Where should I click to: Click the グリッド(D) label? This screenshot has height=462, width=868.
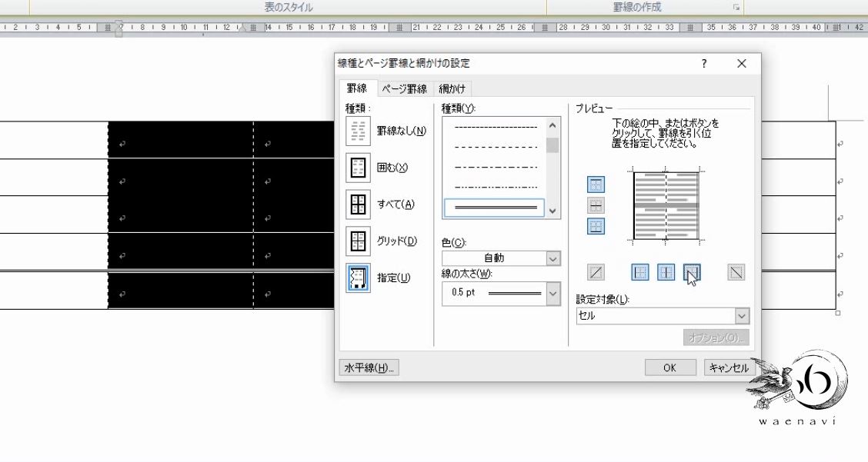pyautogui.click(x=396, y=241)
